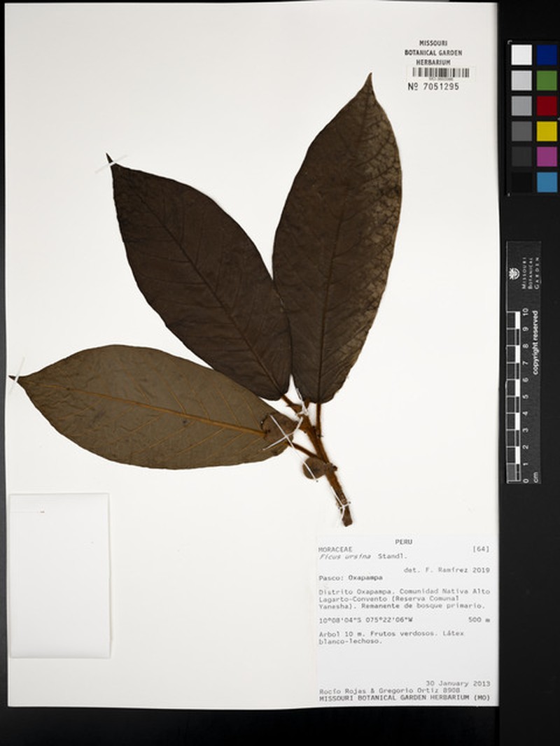Click the red swatch on the color chart
The height and width of the screenshot is (746, 560).
[547, 106]
